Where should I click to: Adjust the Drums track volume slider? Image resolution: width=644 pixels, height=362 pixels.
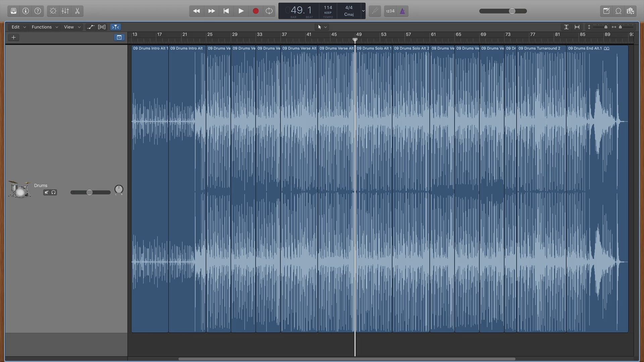(x=89, y=192)
